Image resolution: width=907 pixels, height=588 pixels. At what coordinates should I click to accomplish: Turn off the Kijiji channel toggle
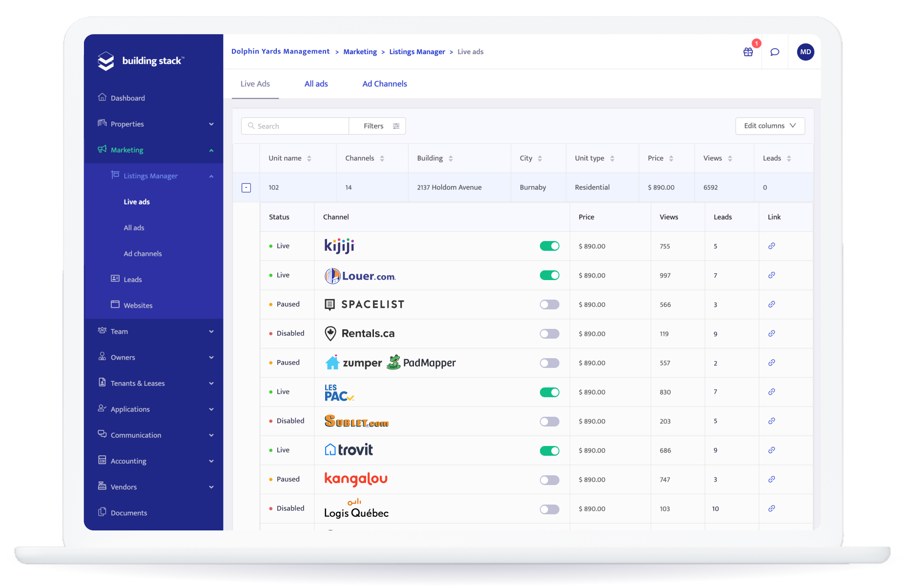click(550, 246)
